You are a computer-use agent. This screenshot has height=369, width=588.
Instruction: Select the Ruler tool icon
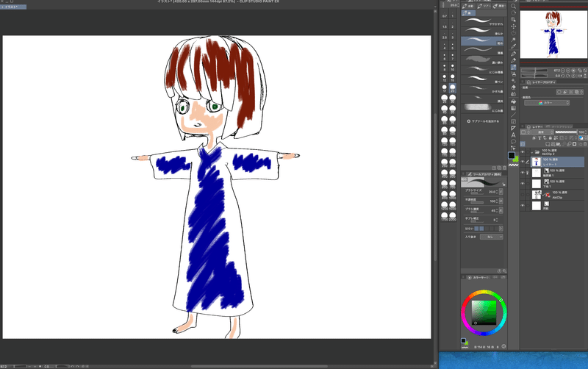point(513,128)
